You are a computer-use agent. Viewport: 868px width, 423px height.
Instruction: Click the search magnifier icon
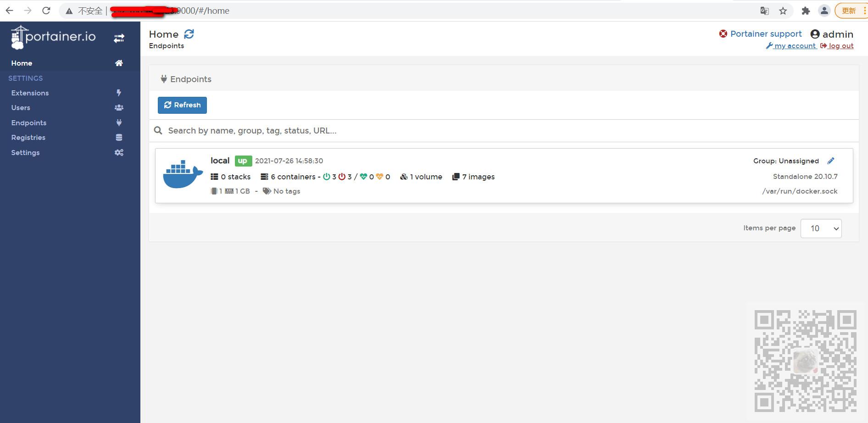(x=158, y=131)
